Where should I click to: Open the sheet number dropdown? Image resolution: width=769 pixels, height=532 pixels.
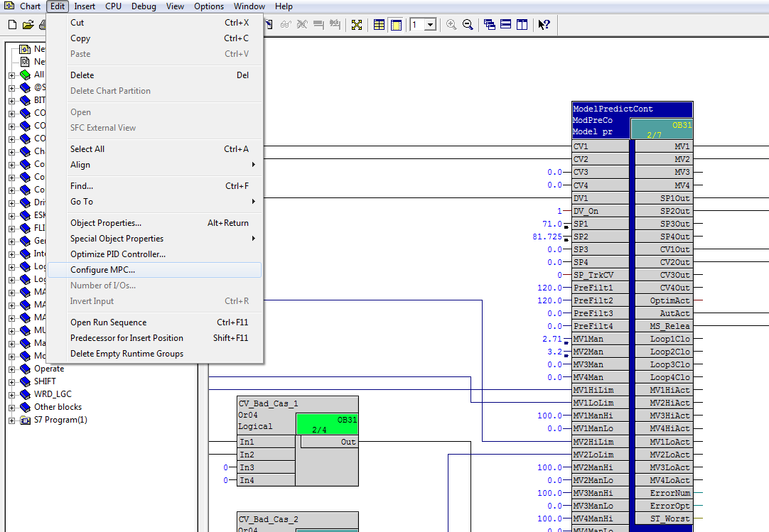(431, 25)
